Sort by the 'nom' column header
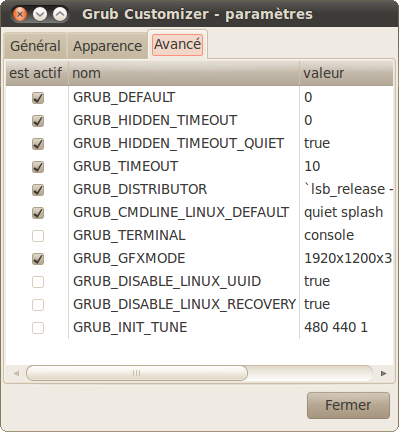The image size is (399, 432). [184, 73]
